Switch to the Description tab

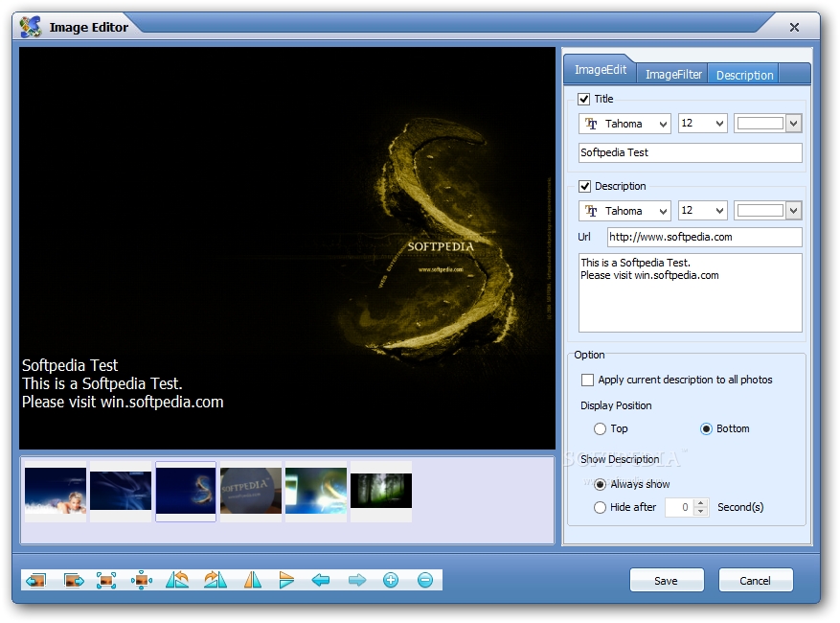744,75
